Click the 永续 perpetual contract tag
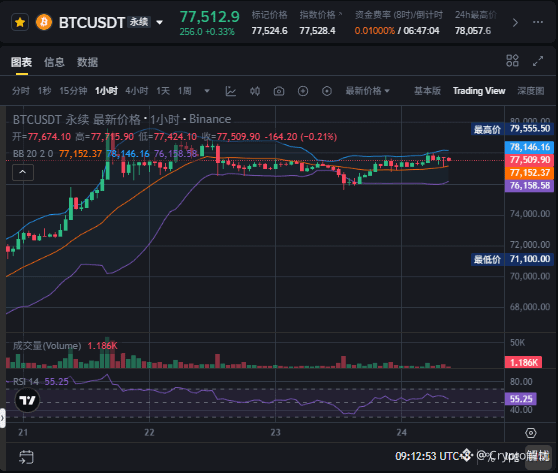Viewport: 558px width, 473px height. click(x=139, y=22)
